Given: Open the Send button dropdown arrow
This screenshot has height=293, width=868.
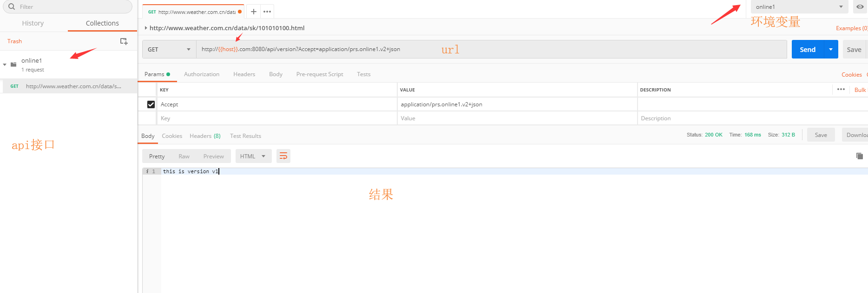Looking at the screenshot, I should [x=831, y=49].
